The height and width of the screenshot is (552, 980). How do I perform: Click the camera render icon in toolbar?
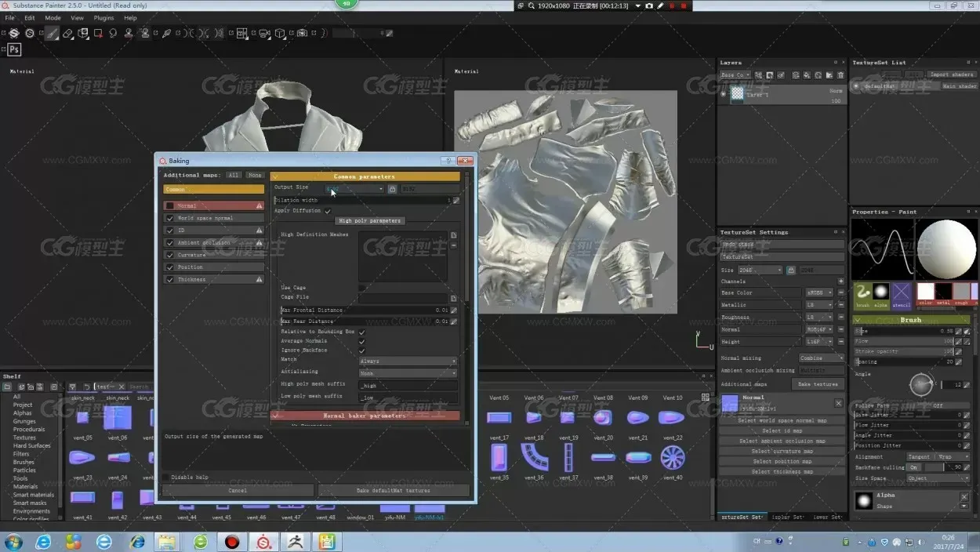[x=302, y=34]
